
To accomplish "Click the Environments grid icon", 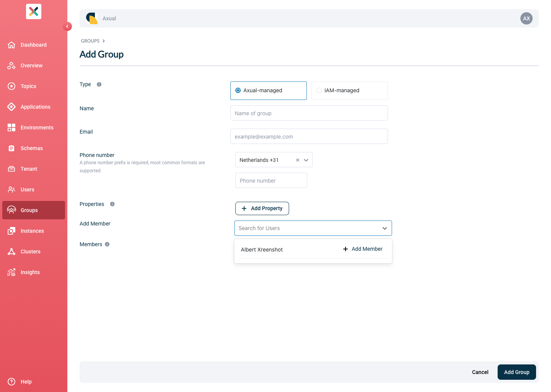I will [x=11, y=127].
